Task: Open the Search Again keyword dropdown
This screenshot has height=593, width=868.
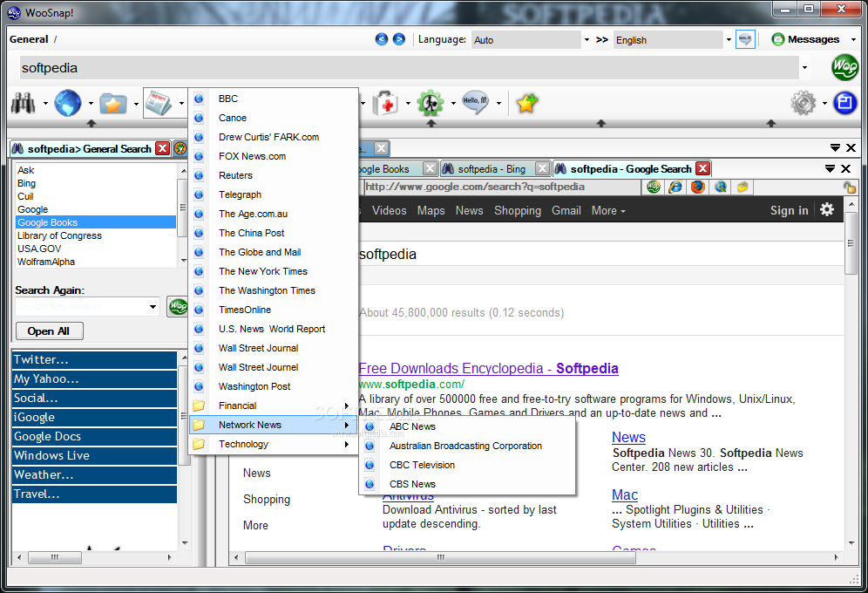Action: point(153,307)
